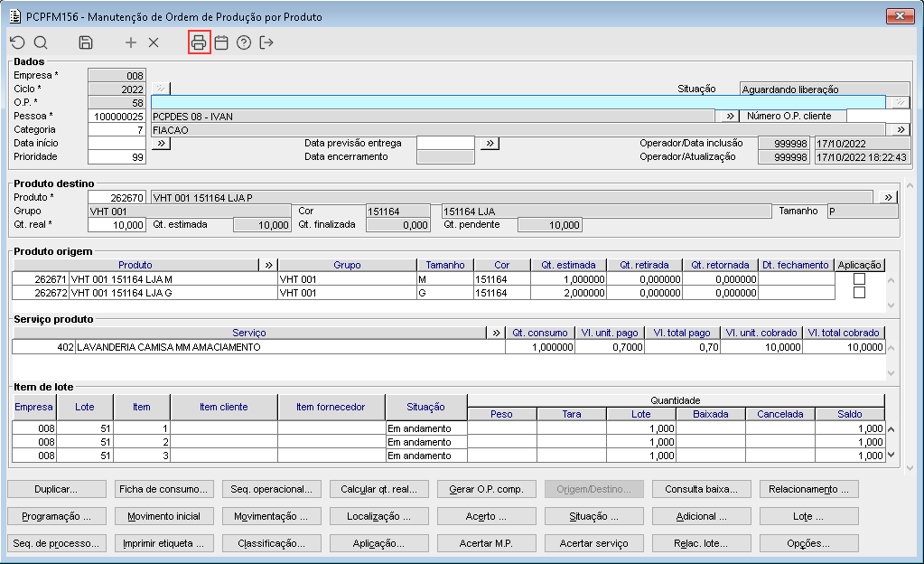This screenshot has width=924, height=564.
Task: Expand lookup next to Data início
Action: 159,143
